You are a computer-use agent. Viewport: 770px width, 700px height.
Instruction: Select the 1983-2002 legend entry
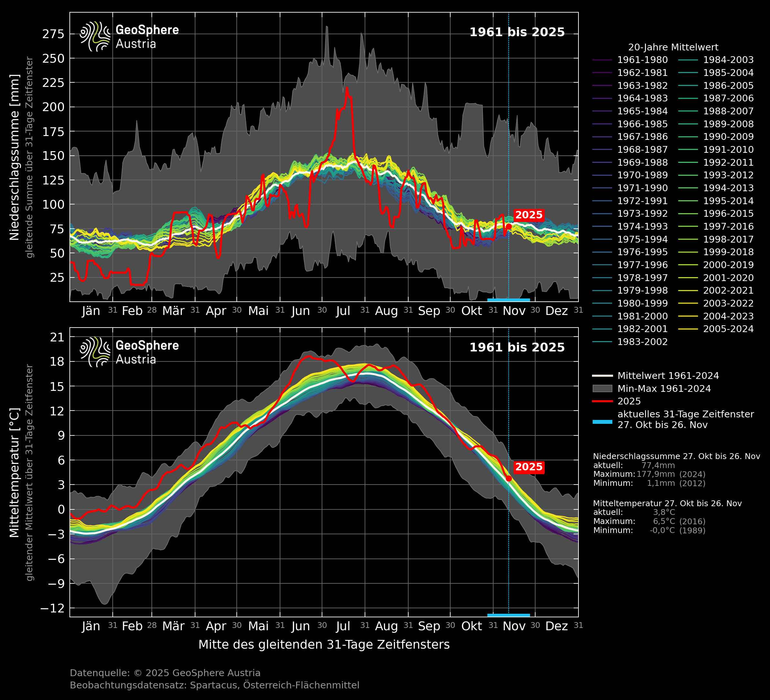pos(642,342)
